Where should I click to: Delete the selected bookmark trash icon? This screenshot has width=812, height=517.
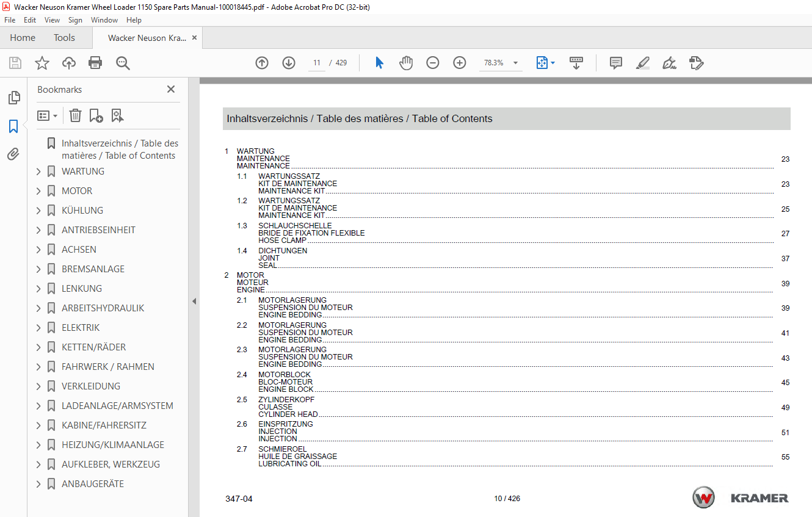pos(75,115)
